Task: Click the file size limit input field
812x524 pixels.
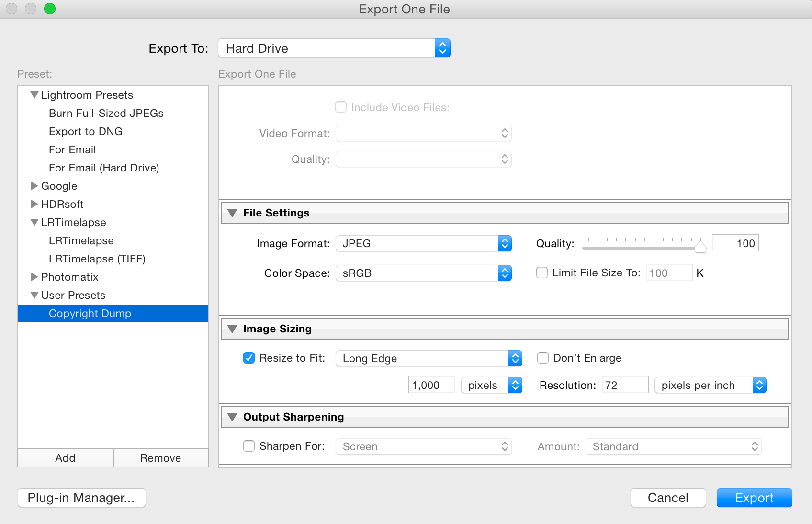Action: (x=669, y=273)
